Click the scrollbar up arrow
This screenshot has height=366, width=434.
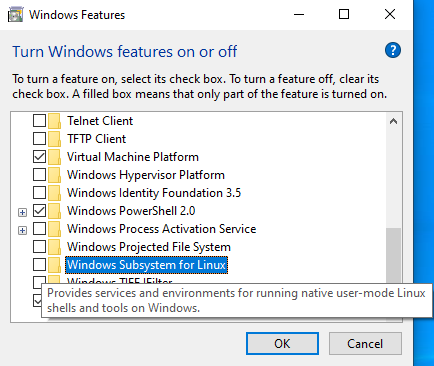393,121
